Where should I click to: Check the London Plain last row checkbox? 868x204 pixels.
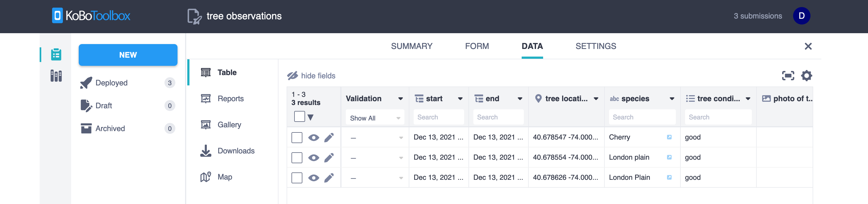point(297,178)
